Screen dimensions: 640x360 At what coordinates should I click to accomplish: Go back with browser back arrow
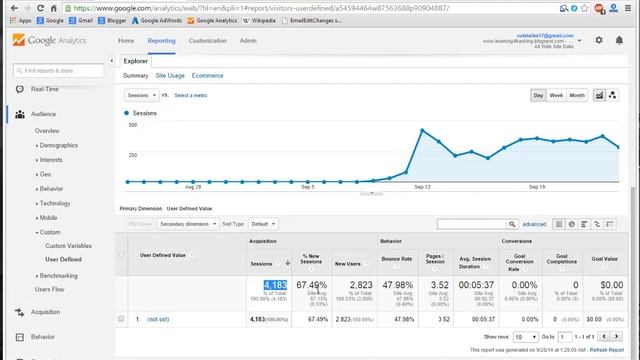click(x=14, y=8)
